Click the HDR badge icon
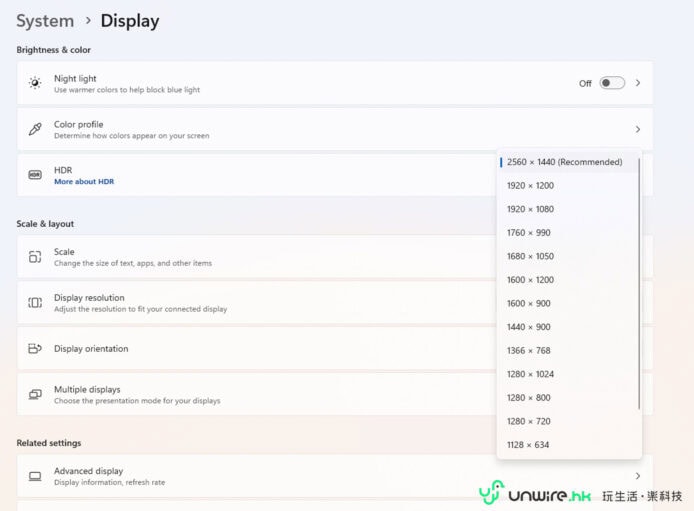The height and width of the screenshot is (511, 694). tap(35, 175)
